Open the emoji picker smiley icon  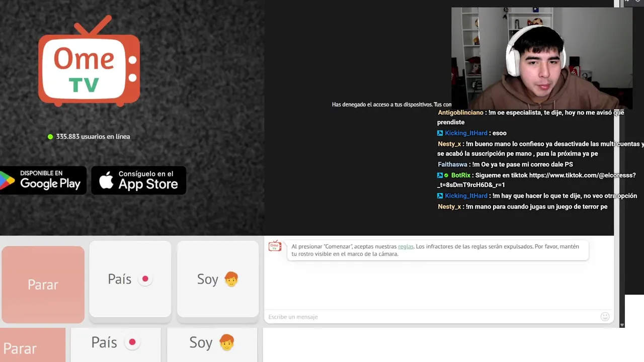click(605, 317)
